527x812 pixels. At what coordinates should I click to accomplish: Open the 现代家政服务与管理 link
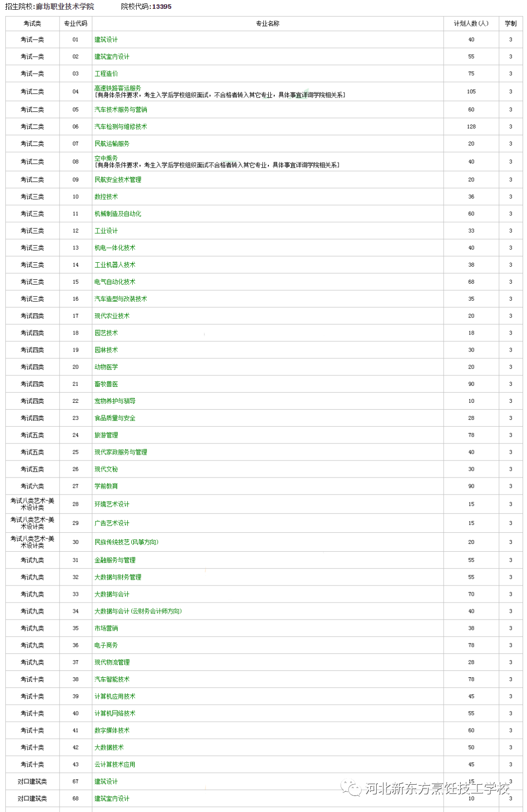tap(121, 452)
